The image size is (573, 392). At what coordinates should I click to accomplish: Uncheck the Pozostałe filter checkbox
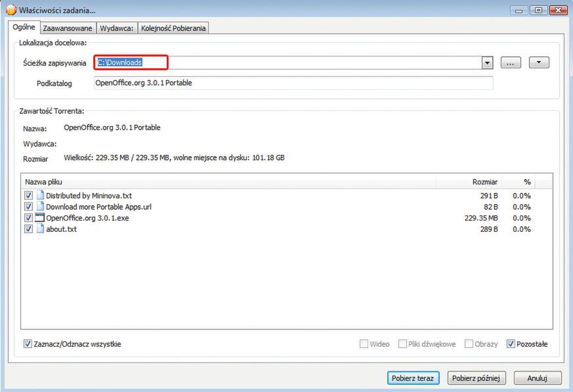(x=511, y=343)
